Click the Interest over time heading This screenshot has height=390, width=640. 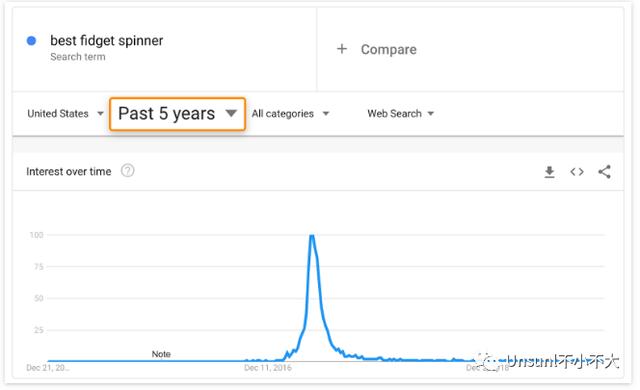(x=69, y=172)
